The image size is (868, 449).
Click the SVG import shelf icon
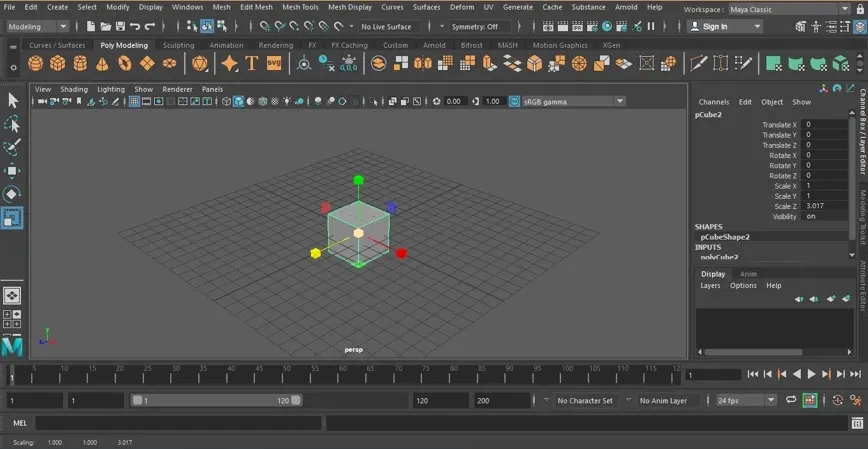click(x=274, y=63)
